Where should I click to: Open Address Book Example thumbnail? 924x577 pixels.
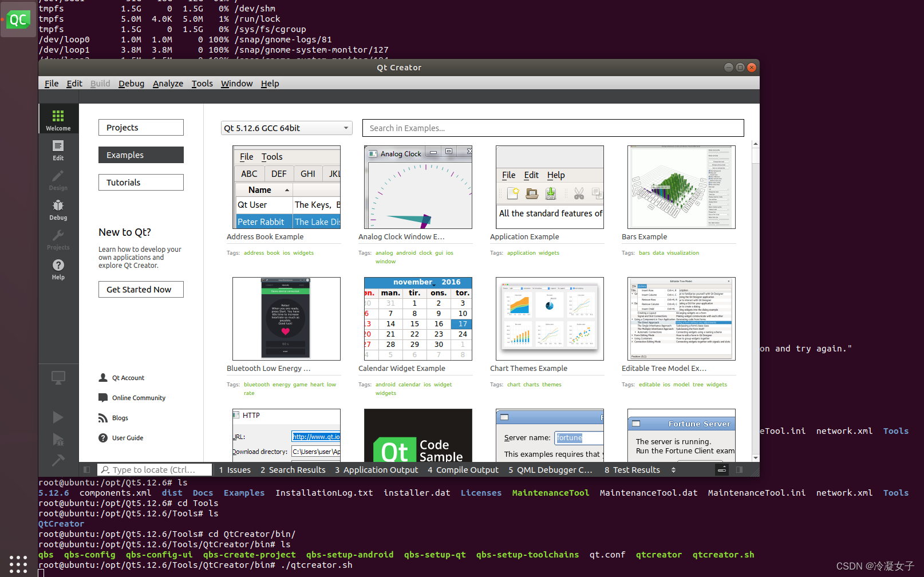coord(286,187)
